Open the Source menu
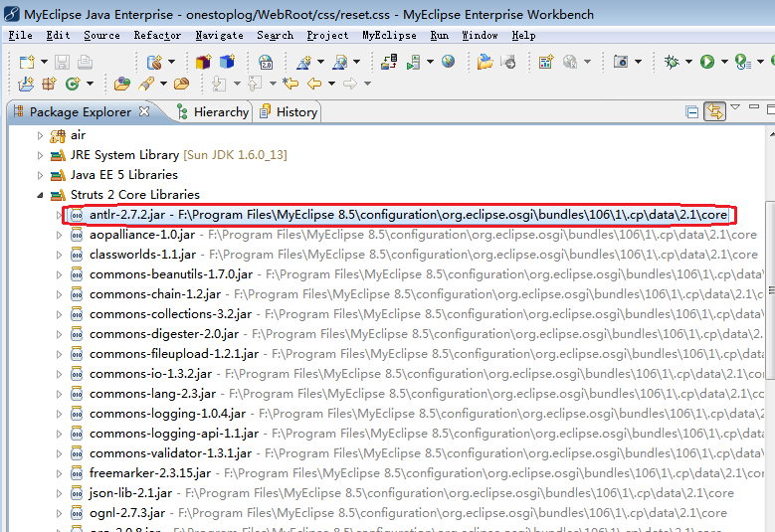The height and width of the screenshot is (532, 775). 101,36
